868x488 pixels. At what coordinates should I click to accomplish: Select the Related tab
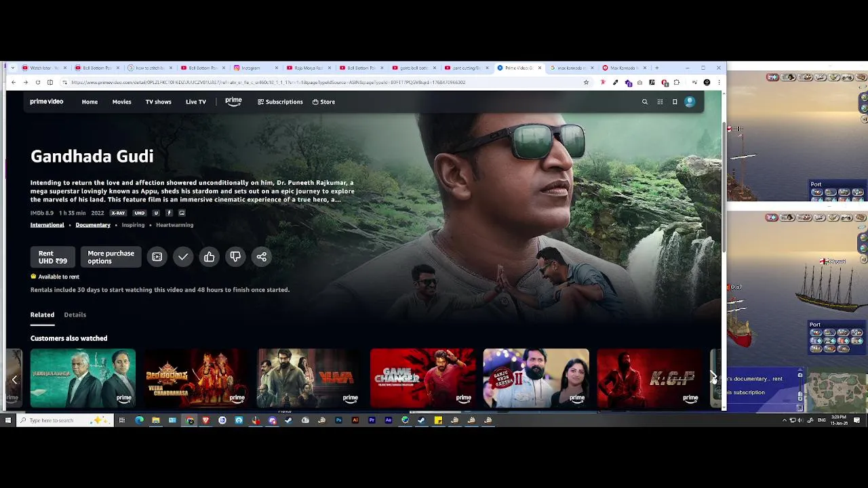pyautogui.click(x=42, y=314)
